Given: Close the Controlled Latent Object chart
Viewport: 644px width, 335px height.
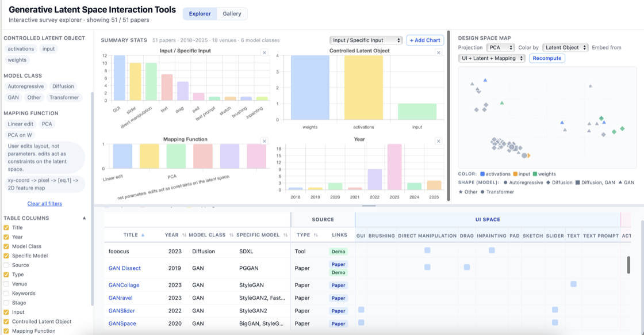Looking at the screenshot, I should [439, 52].
